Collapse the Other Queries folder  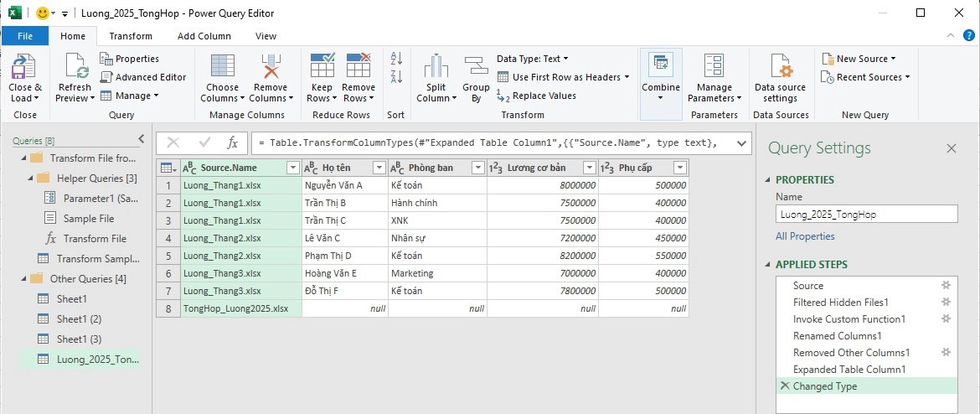tap(23, 278)
